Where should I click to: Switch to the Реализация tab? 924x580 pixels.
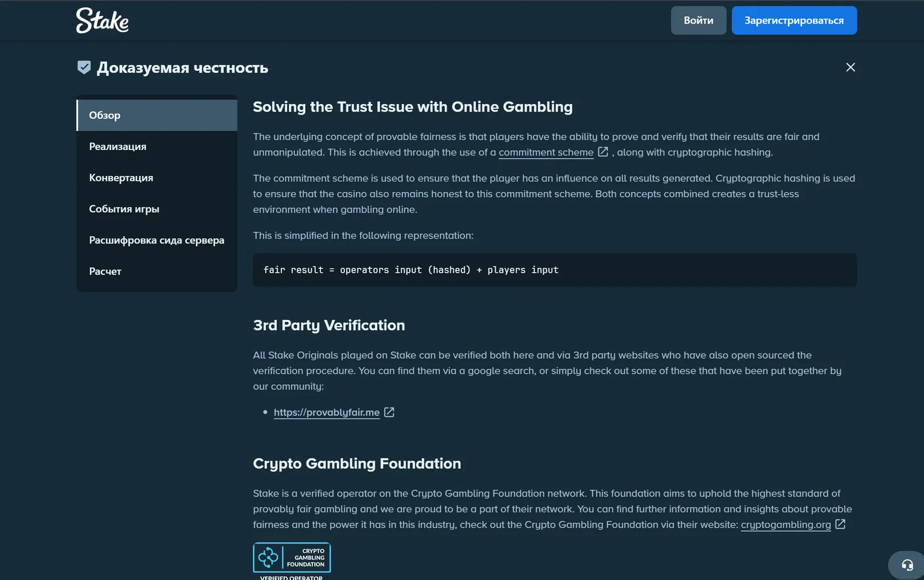[157, 147]
